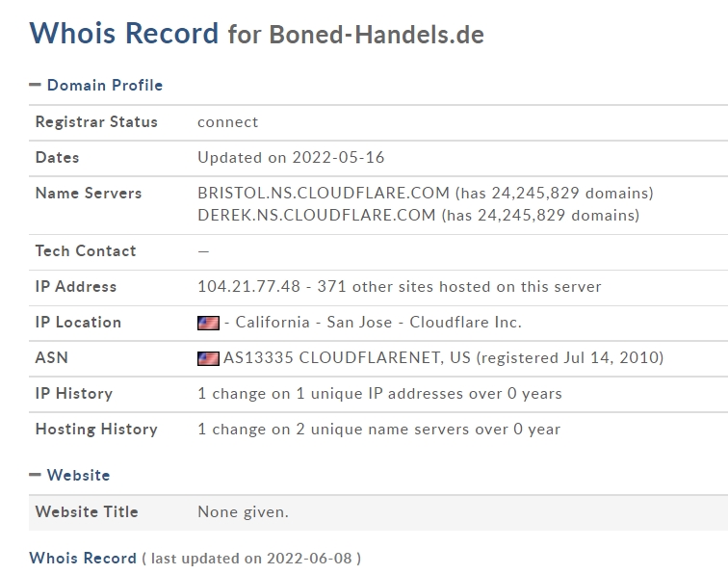Click the Registrar Status value connect
Image resolution: width=728 pixels, height=574 pixels.
point(228,121)
